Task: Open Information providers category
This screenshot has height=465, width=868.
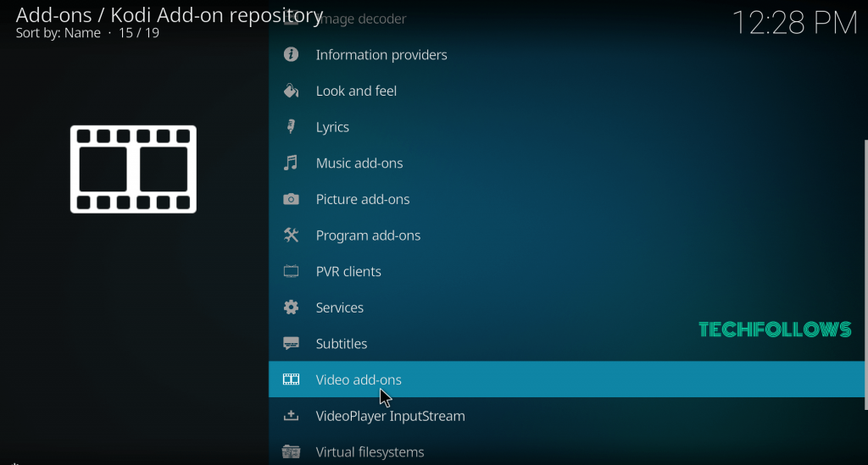Action: click(x=566, y=55)
